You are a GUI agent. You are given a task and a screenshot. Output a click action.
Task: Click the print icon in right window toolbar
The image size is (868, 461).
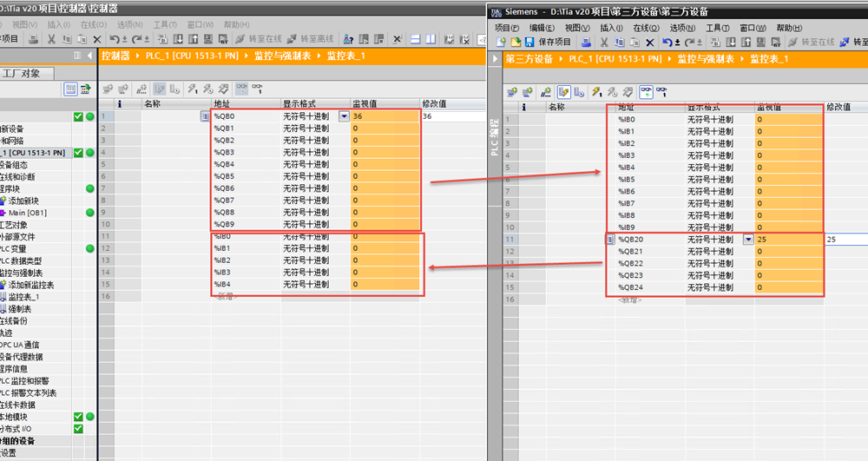[x=587, y=42]
